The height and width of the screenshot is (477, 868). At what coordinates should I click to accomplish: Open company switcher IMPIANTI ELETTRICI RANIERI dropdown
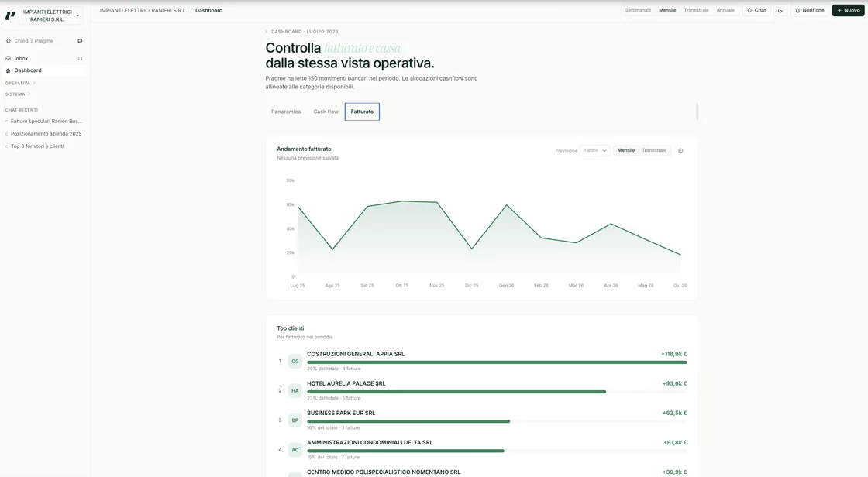point(50,15)
